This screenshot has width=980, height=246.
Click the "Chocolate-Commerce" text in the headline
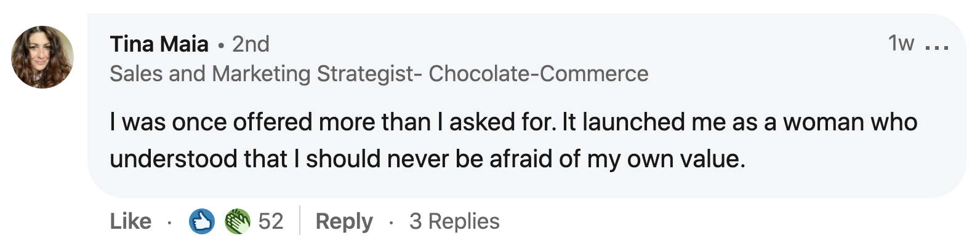click(x=539, y=74)
